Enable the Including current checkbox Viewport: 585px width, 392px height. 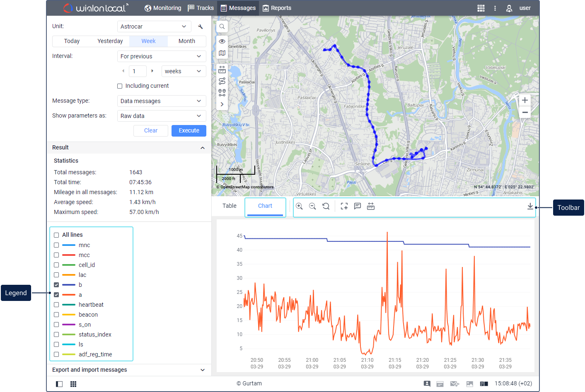tap(120, 86)
